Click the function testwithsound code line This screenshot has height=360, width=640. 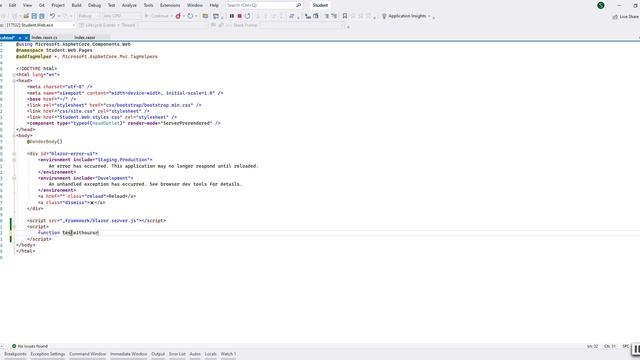pos(68,233)
